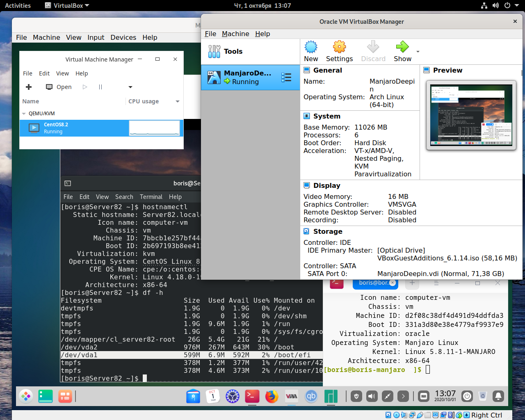Screen dimensions: 525x420
Task: Open the red Terminal dock icon
Action: [x=252, y=396]
